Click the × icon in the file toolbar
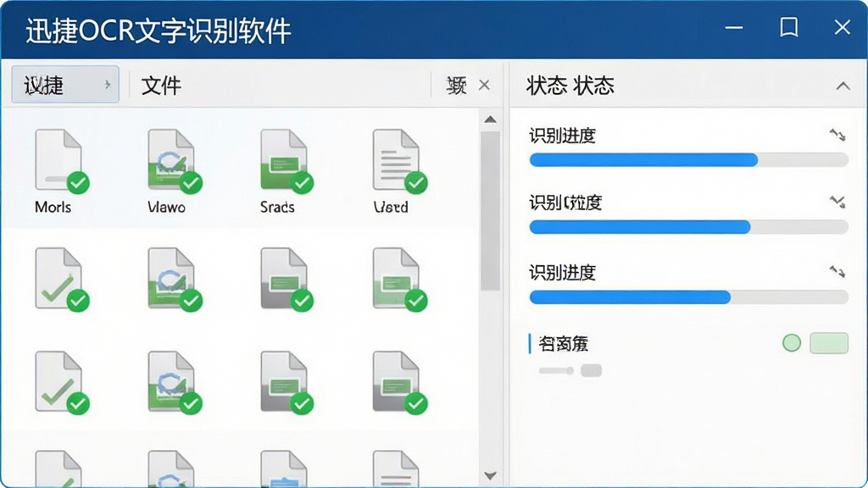868x488 pixels. pos(484,86)
